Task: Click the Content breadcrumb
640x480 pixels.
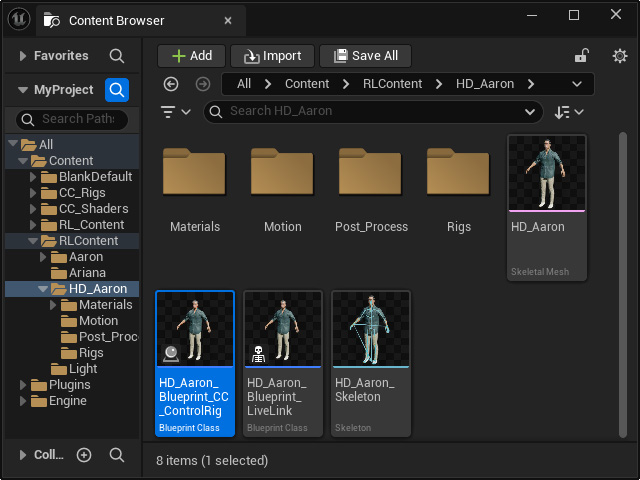Action: pos(307,84)
